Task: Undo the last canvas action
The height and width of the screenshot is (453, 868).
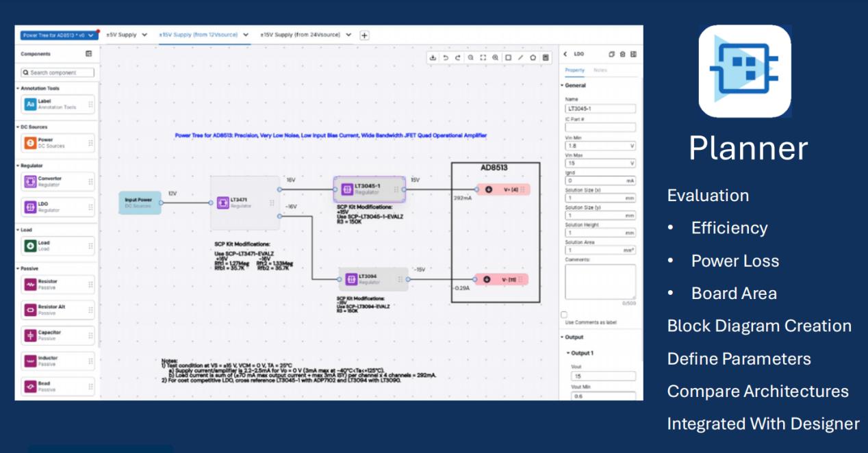Action: [446, 58]
